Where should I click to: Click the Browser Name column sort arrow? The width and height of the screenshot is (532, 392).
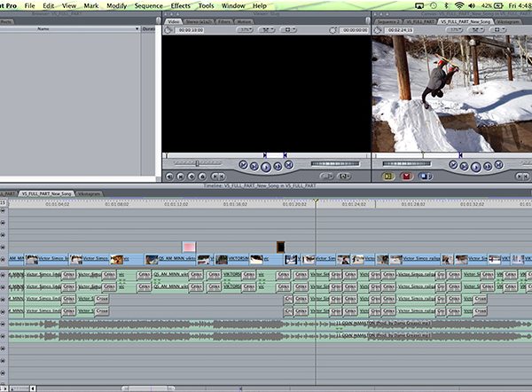[137, 29]
